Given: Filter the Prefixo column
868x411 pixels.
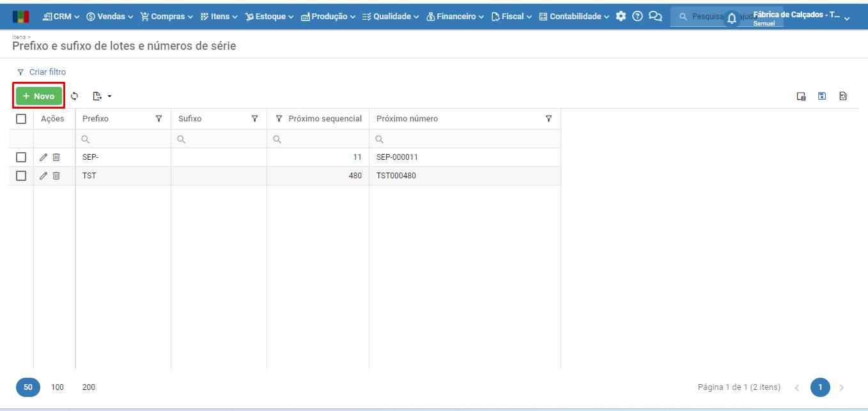Looking at the screenshot, I should click(x=159, y=119).
